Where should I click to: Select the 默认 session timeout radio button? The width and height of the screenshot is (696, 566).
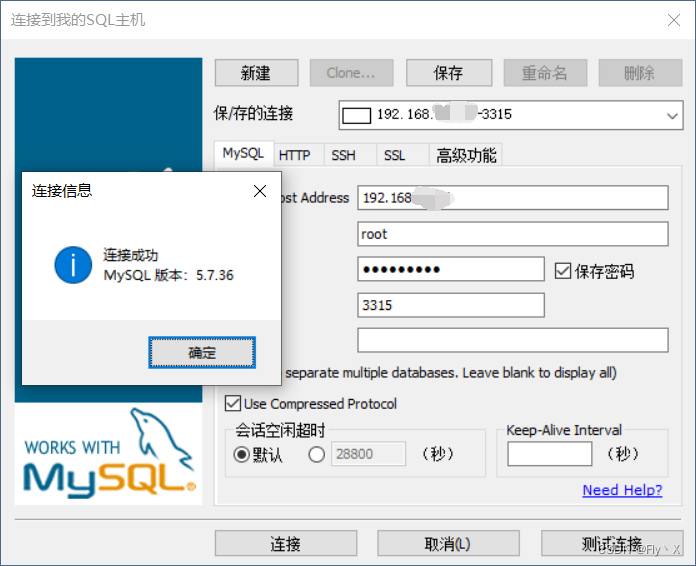coord(241,454)
